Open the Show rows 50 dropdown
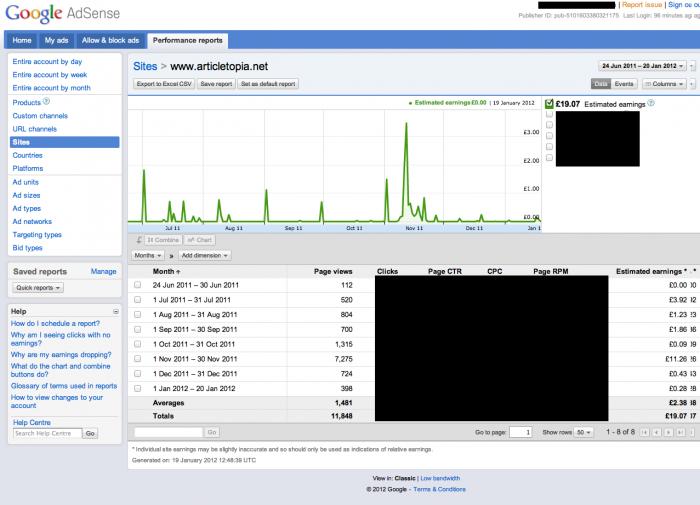700x505 pixels. (x=583, y=432)
